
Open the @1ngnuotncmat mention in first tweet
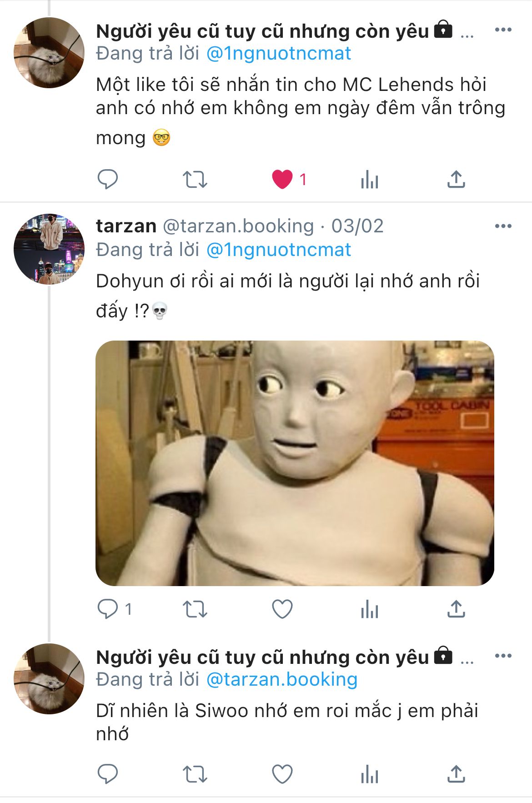coord(279,54)
